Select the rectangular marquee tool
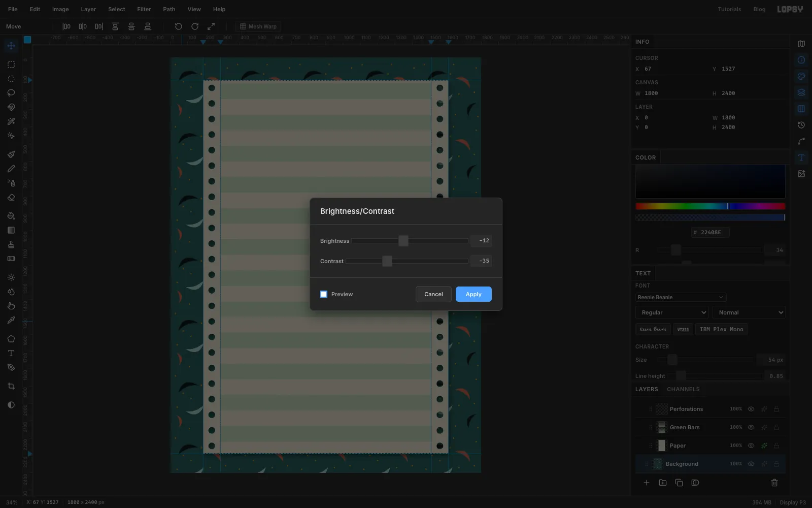Image resolution: width=812 pixels, height=508 pixels. [x=11, y=65]
